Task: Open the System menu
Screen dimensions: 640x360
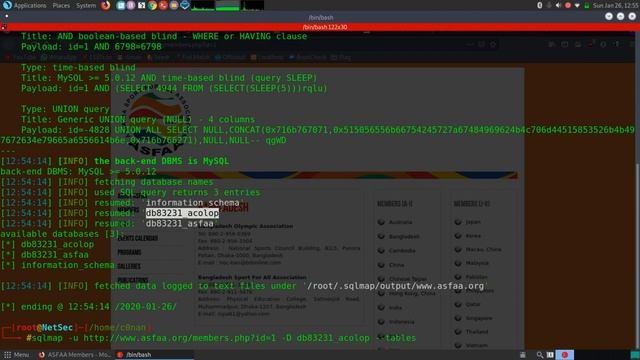Action: tap(86, 5)
